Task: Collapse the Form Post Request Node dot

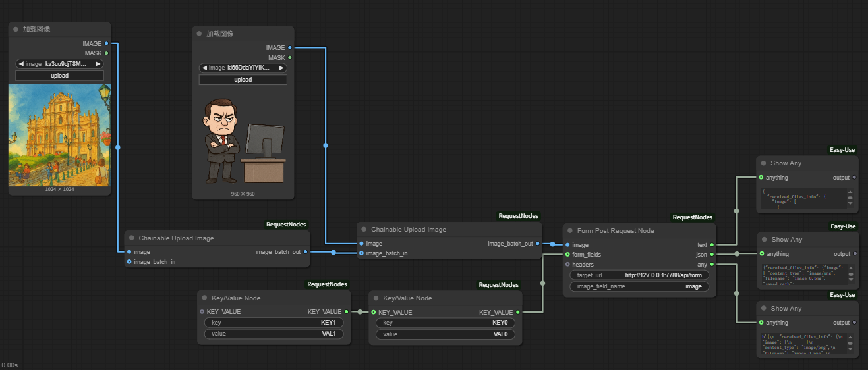Action: tap(571, 231)
